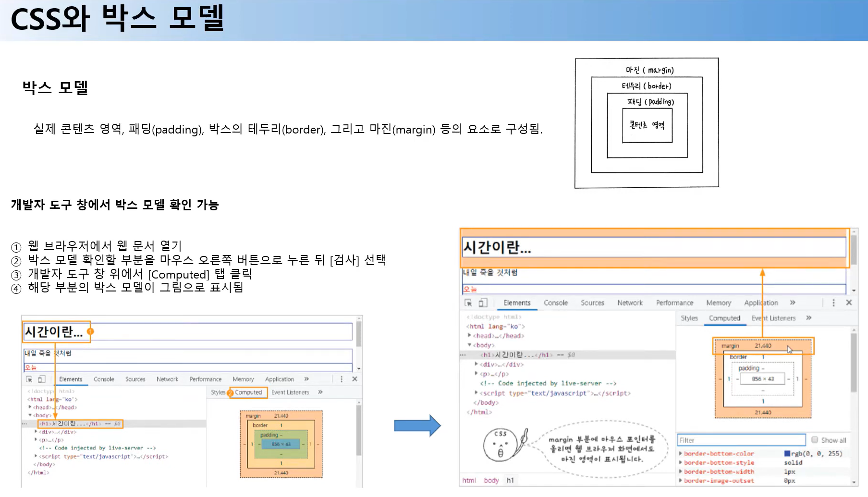Open Application tab in right DevTools

tap(761, 303)
